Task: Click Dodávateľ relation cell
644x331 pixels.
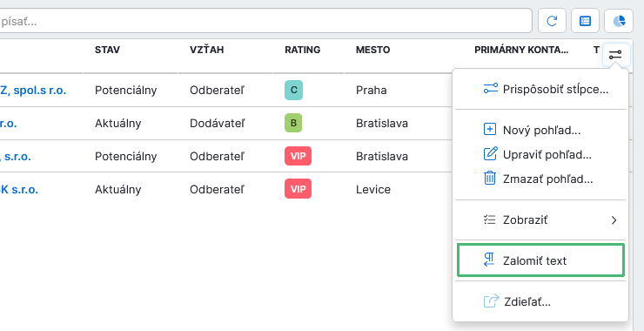Action: click(218, 124)
